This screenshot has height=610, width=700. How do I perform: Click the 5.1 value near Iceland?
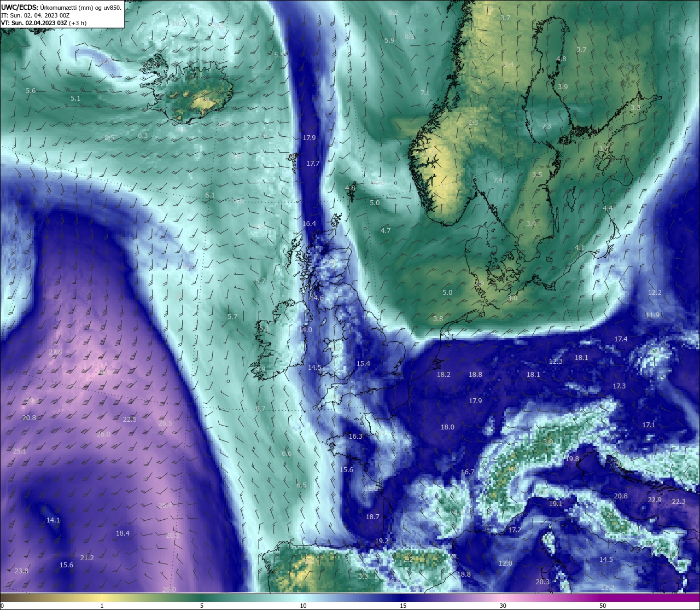75,98
